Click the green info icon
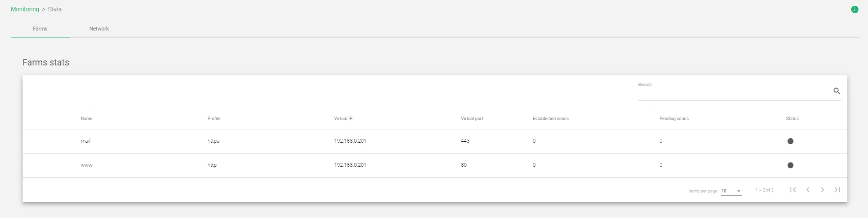This screenshot has width=868, height=218. pyautogui.click(x=854, y=9)
